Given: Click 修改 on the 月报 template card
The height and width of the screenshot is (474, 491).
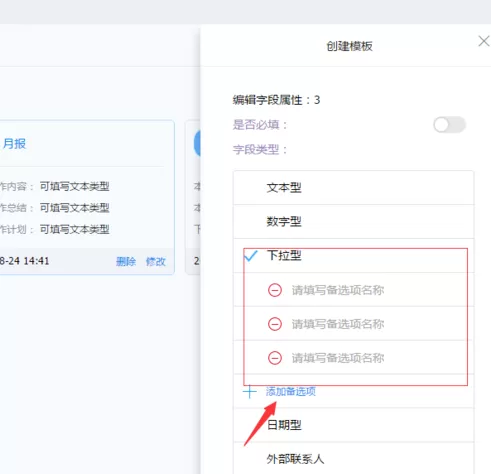Looking at the screenshot, I should click(x=156, y=261).
